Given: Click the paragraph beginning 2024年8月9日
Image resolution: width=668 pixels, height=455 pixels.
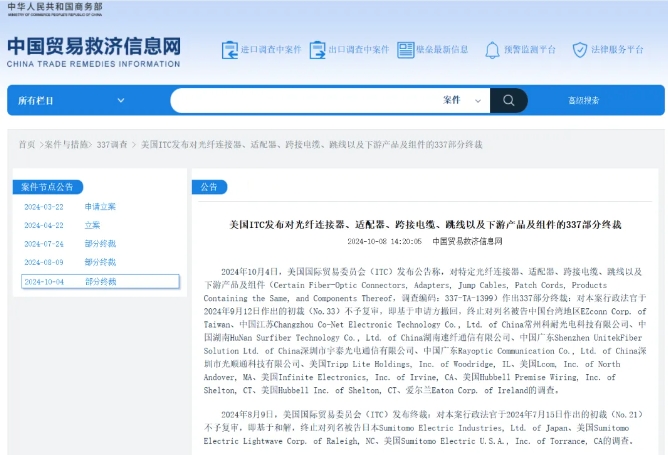Looking at the screenshot, I should 425,427.
